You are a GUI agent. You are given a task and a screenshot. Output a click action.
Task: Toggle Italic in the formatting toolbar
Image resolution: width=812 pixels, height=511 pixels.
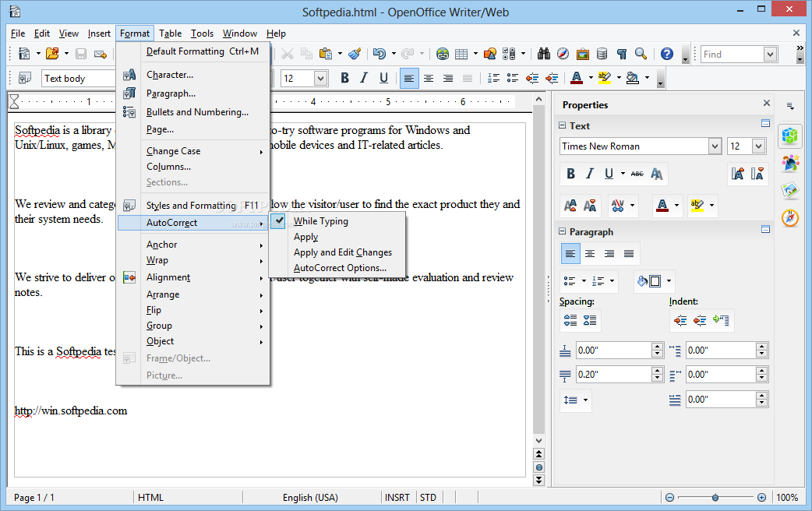tap(364, 78)
